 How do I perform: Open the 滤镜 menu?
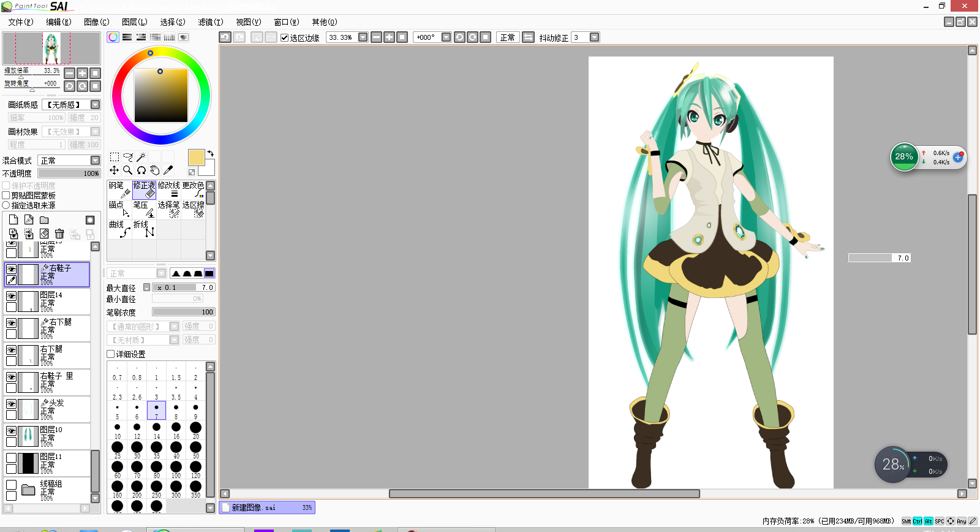click(x=210, y=22)
